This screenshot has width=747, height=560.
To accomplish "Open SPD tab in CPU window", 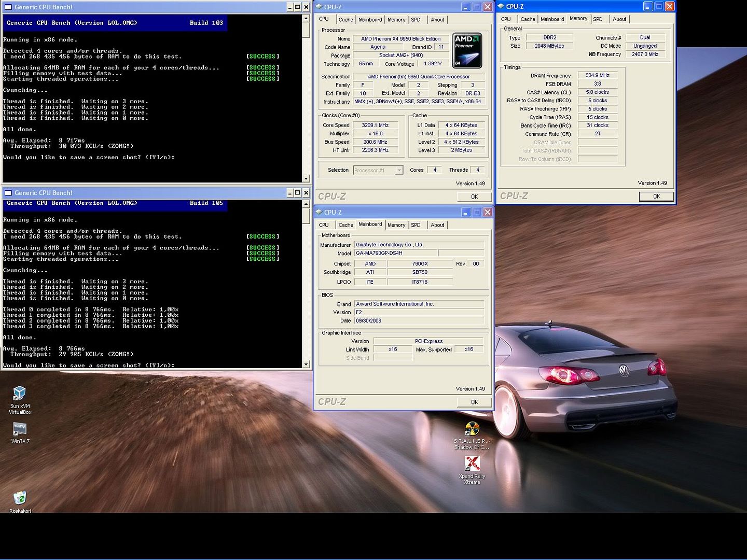I will (416, 20).
